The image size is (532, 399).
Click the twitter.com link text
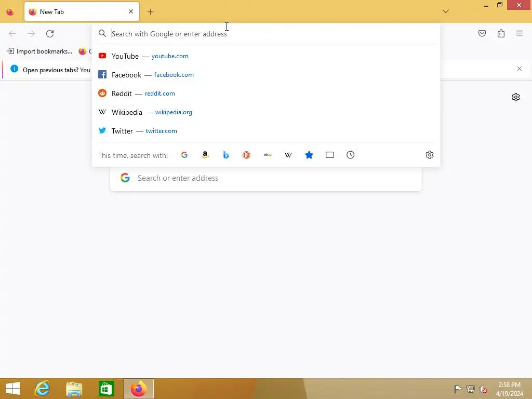tap(161, 131)
